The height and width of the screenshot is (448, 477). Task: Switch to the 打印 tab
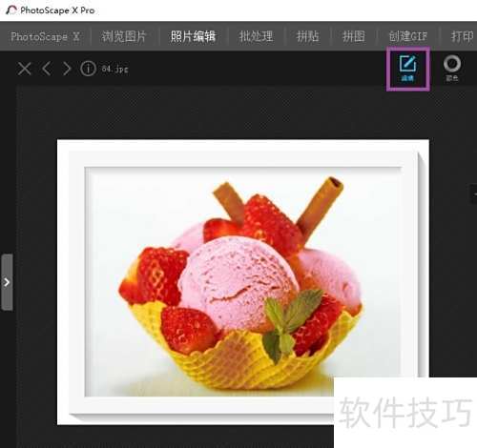463,36
